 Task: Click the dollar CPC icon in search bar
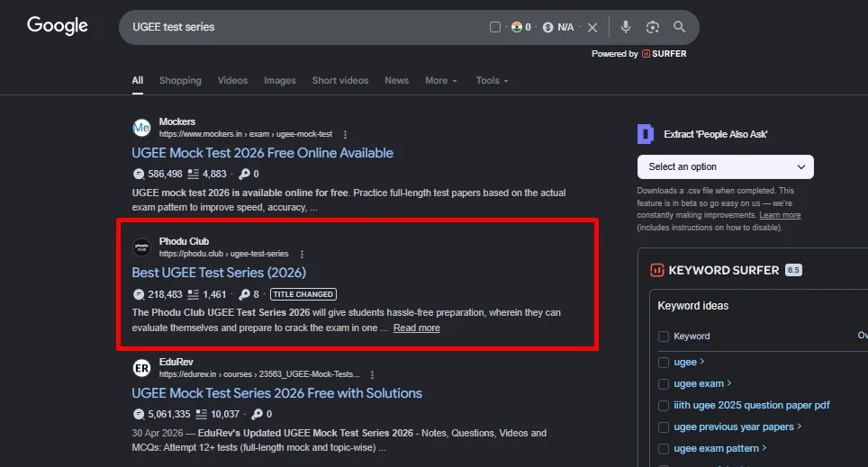548,27
